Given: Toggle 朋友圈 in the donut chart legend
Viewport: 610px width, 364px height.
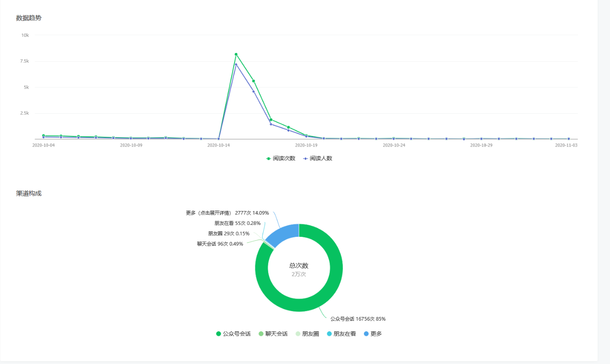Looking at the screenshot, I should coord(307,334).
